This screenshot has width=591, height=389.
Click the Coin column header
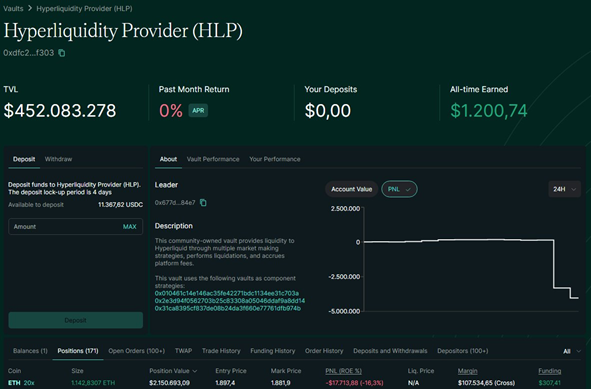pyautogui.click(x=14, y=371)
